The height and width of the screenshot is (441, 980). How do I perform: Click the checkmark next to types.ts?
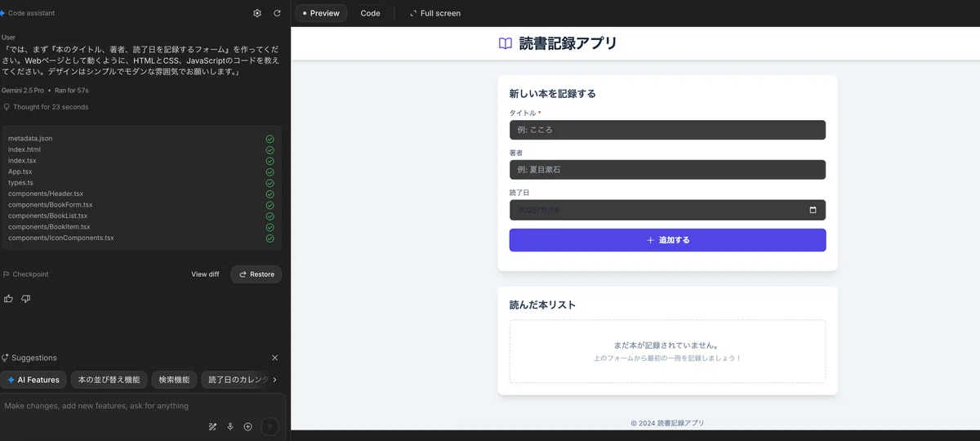269,183
